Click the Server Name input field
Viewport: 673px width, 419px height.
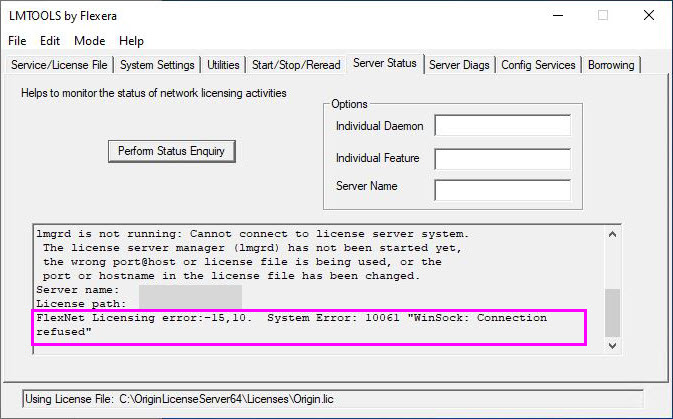[502, 189]
